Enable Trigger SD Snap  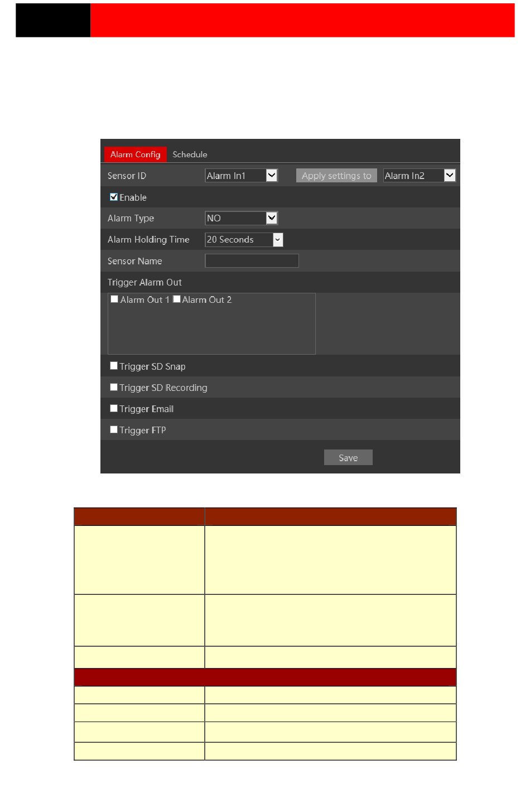[114, 366]
